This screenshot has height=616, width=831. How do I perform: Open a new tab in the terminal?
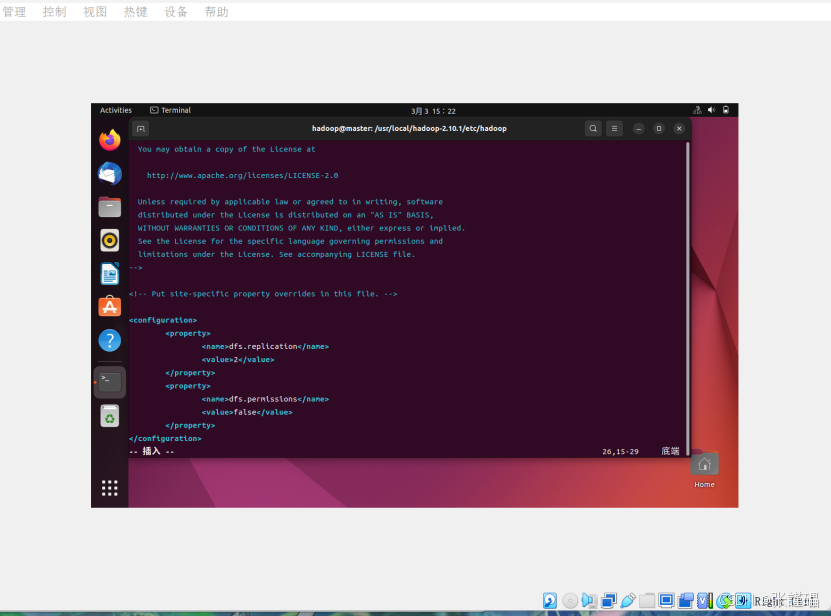(x=140, y=129)
